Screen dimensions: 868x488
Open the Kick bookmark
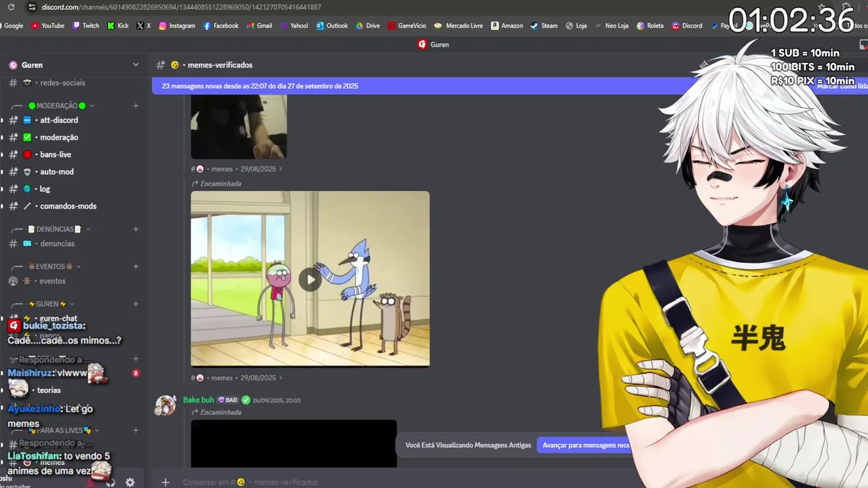(117, 26)
